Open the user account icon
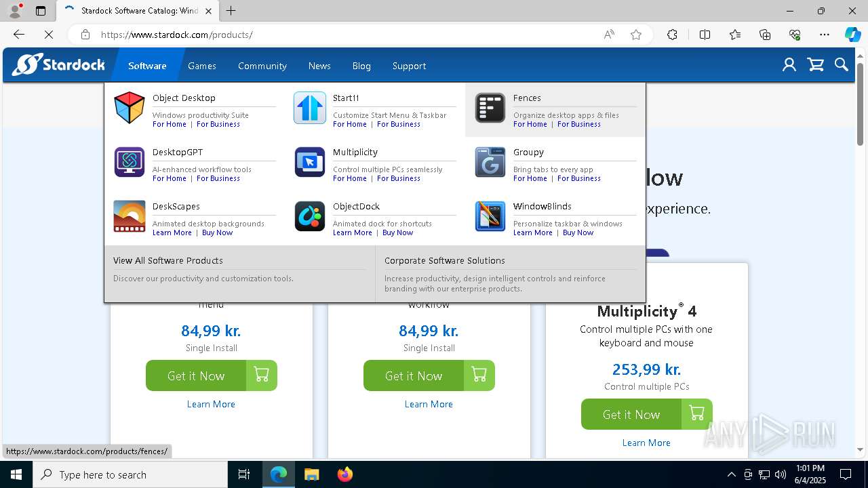This screenshot has width=868, height=488. [789, 65]
